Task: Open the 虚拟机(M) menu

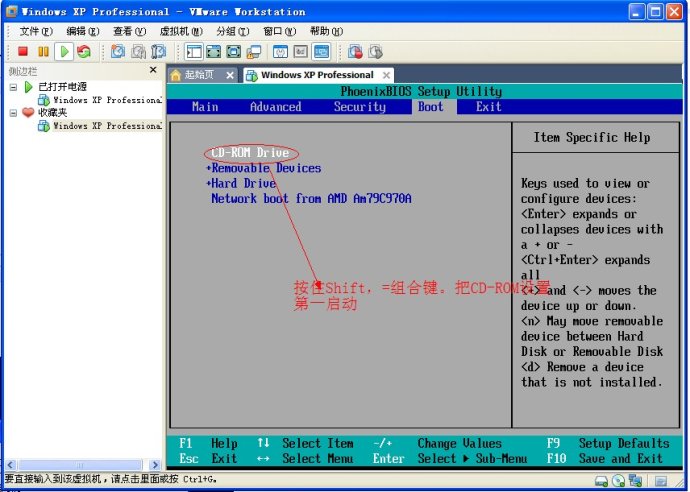Action: coord(181,31)
